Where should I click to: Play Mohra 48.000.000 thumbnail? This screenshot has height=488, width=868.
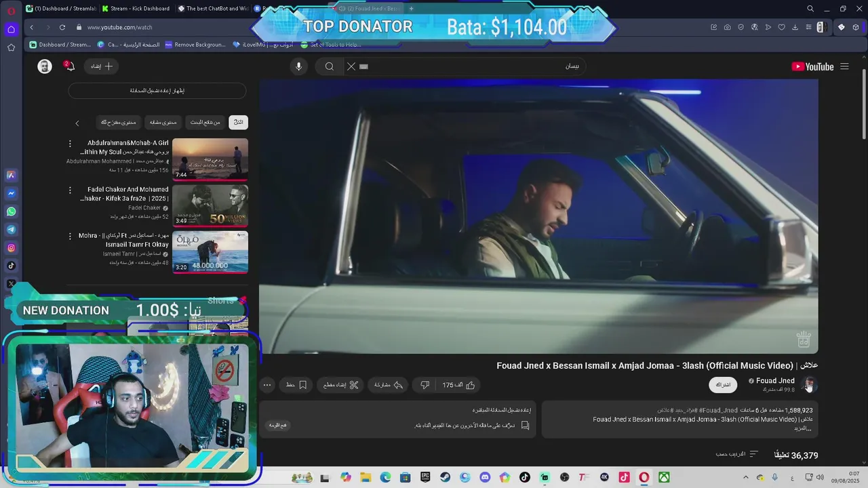tap(210, 252)
